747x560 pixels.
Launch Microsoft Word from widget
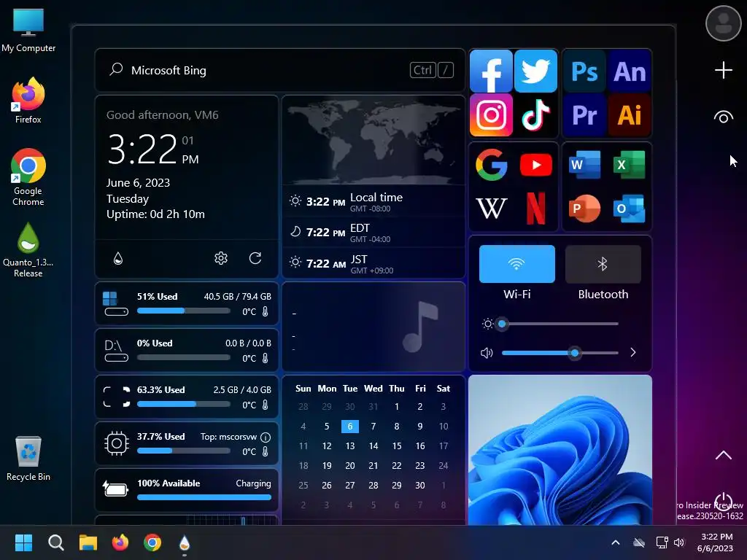click(x=584, y=165)
